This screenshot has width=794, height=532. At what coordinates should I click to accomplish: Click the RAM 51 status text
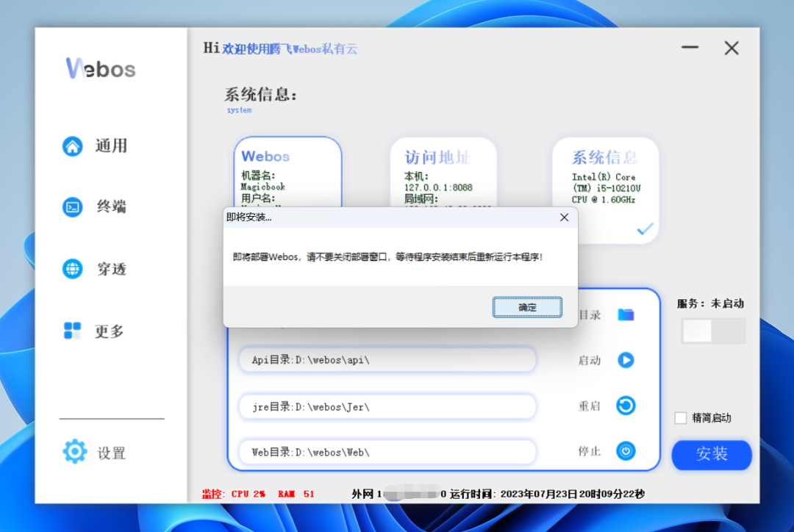coord(296,494)
